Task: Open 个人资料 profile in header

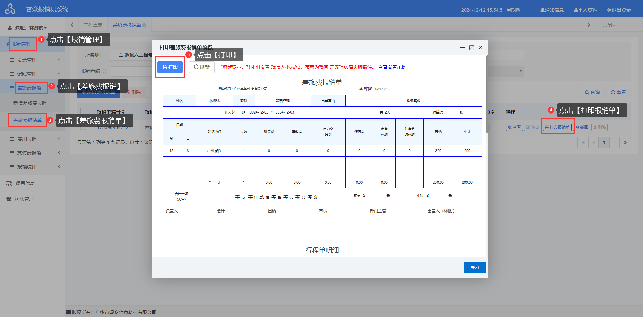Action: coord(585,10)
